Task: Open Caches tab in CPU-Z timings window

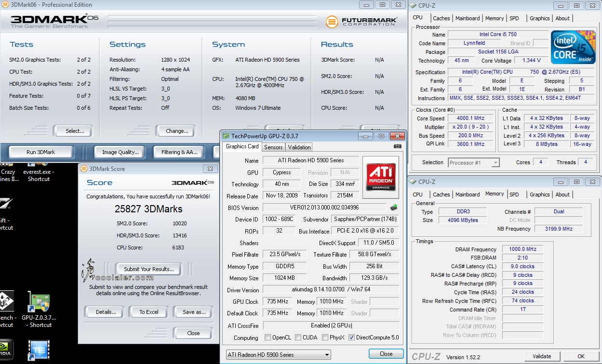Action: coord(441,195)
